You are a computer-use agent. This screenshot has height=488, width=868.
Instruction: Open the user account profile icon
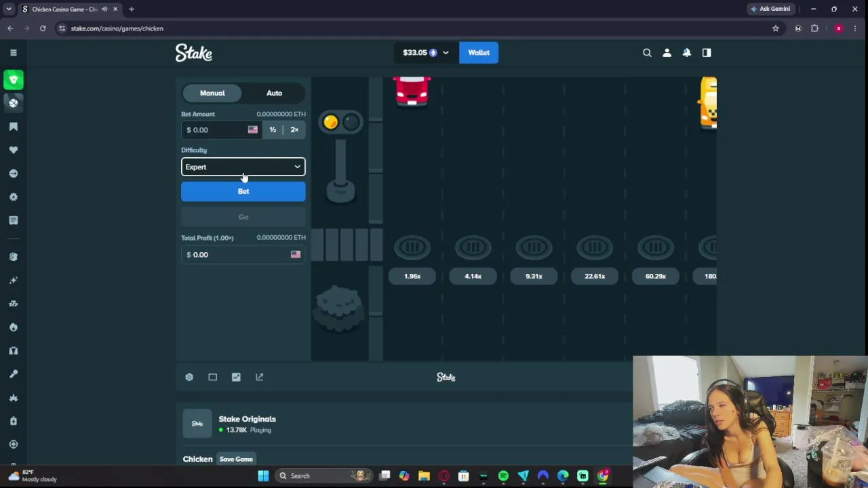[x=667, y=52]
